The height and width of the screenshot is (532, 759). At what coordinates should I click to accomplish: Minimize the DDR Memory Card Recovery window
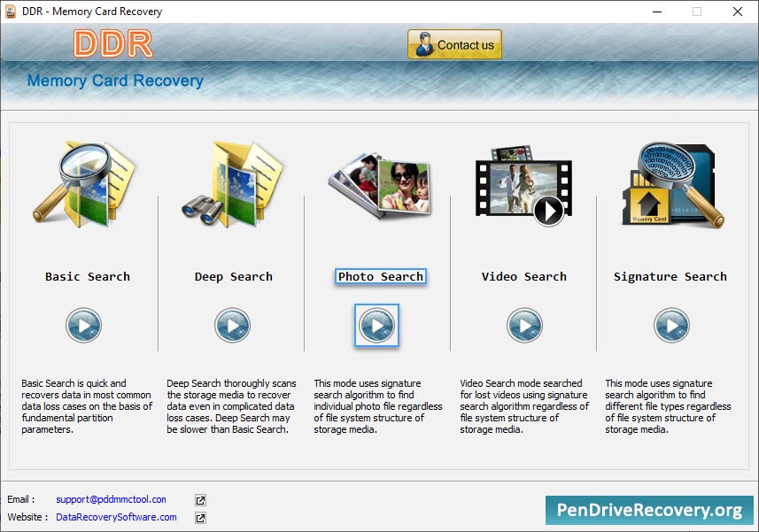(x=657, y=12)
